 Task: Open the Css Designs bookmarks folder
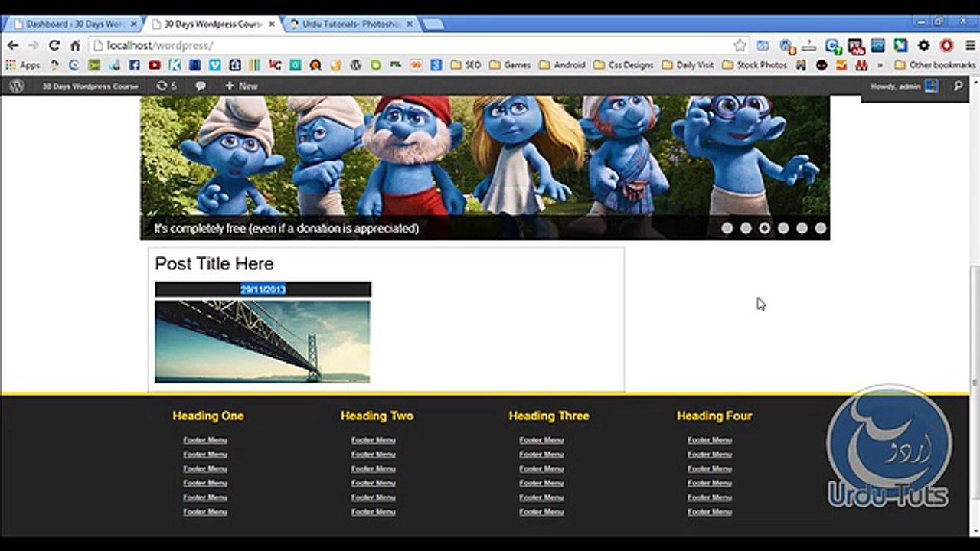coord(623,65)
